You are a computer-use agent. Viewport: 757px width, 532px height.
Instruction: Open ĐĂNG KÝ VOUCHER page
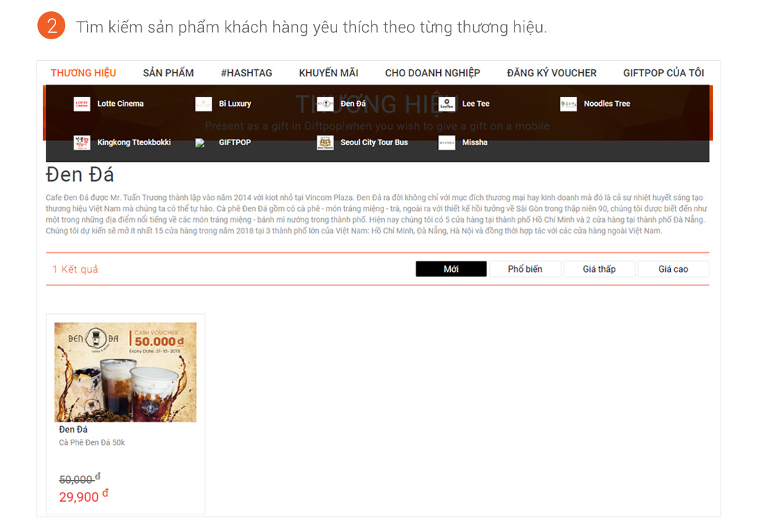tap(552, 73)
